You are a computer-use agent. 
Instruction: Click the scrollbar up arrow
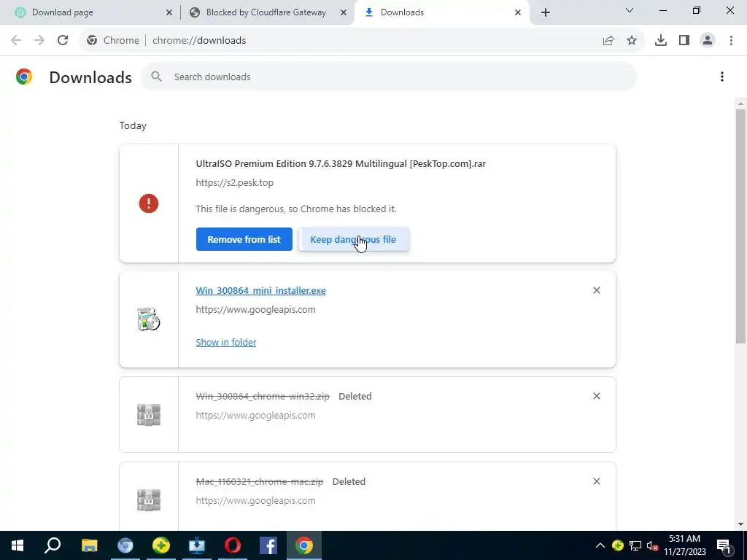click(740, 104)
